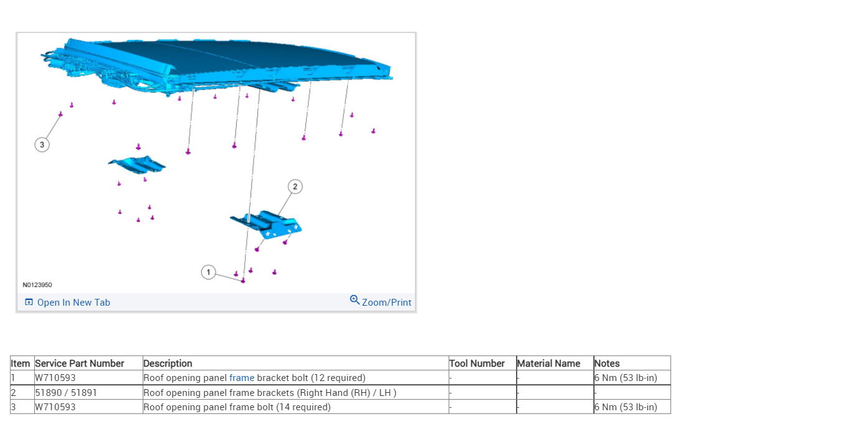This screenshot has height=447, width=868.
Task: Click the right-hand frame bracket part
Action: click(267, 224)
